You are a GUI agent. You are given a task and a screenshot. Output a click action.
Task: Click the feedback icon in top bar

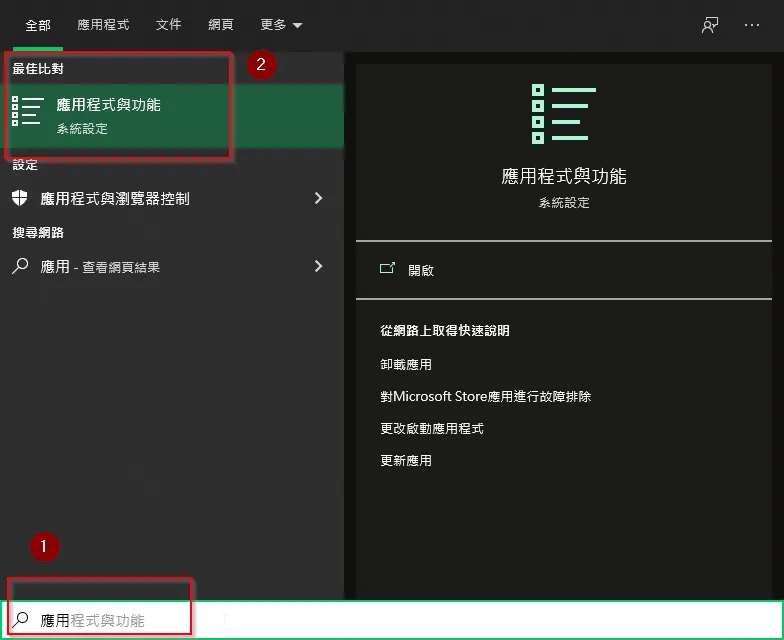point(710,25)
